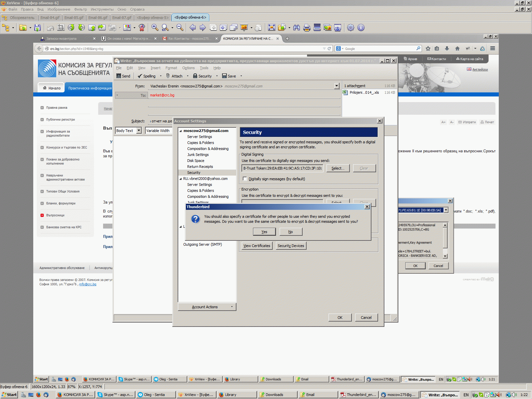Collapse the moscow275@gmail.com account tree
This screenshot has height=399, width=532.
click(x=181, y=131)
